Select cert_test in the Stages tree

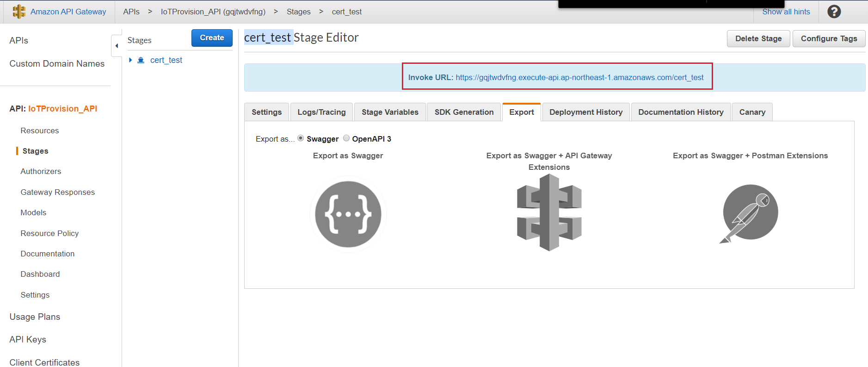[166, 60]
